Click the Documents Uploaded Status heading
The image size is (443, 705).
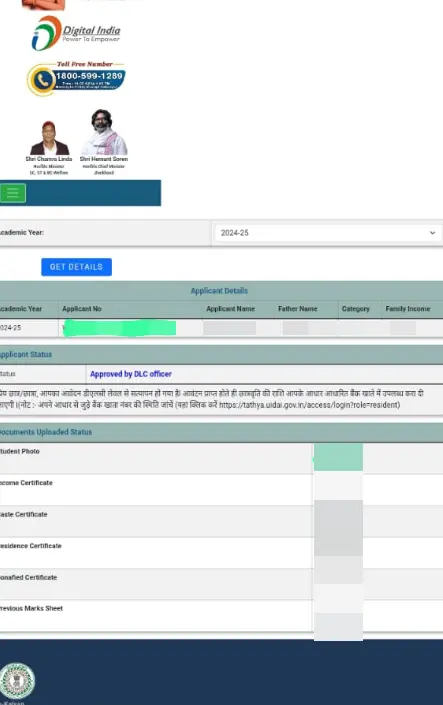click(45, 432)
